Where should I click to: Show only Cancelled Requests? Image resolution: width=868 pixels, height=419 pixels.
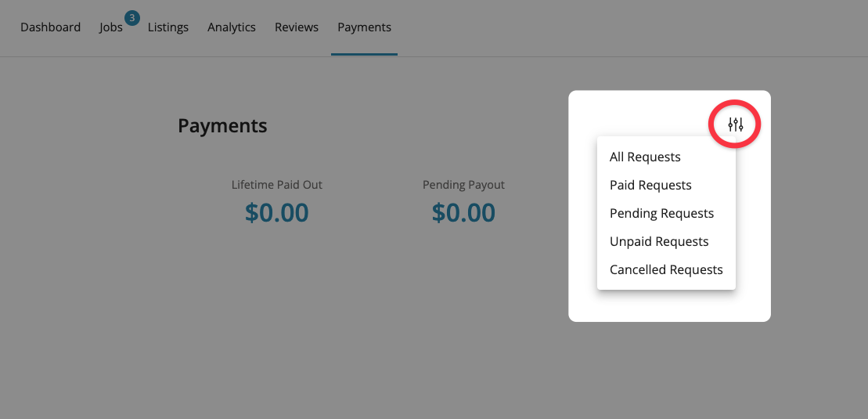(x=666, y=269)
